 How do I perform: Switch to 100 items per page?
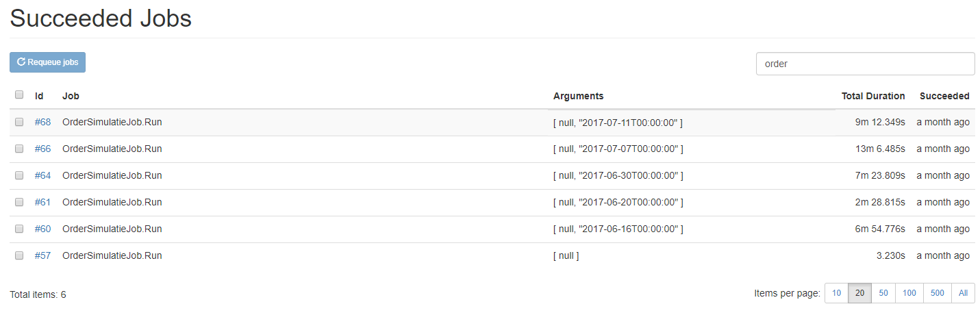(909, 293)
